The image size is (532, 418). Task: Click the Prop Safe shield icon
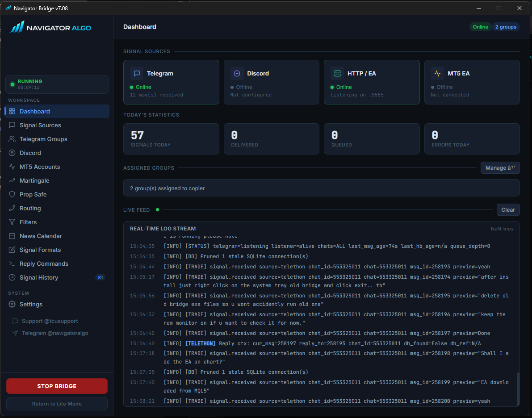pyautogui.click(x=12, y=194)
